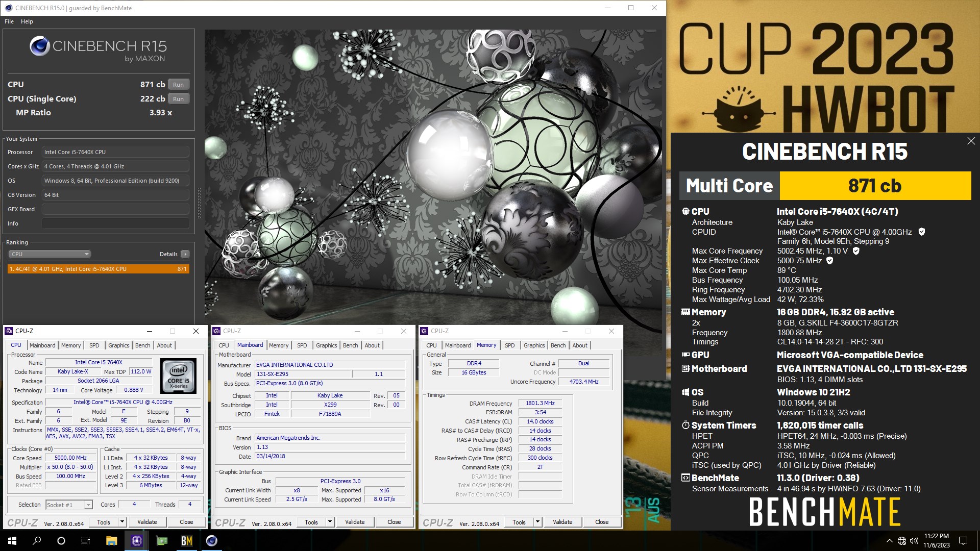Run the CPU Single Core benchmark
Screen dimensions: 980x551
pyautogui.click(x=178, y=99)
